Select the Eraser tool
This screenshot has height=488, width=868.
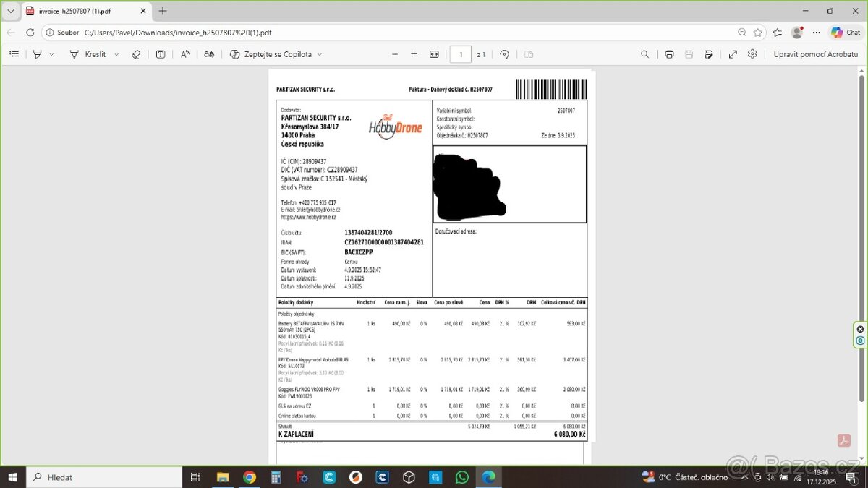(136, 54)
